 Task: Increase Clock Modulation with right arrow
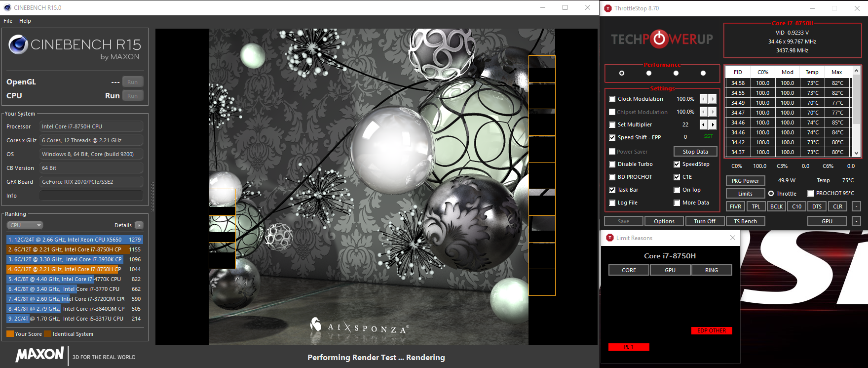pyautogui.click(x=713, y=99)
